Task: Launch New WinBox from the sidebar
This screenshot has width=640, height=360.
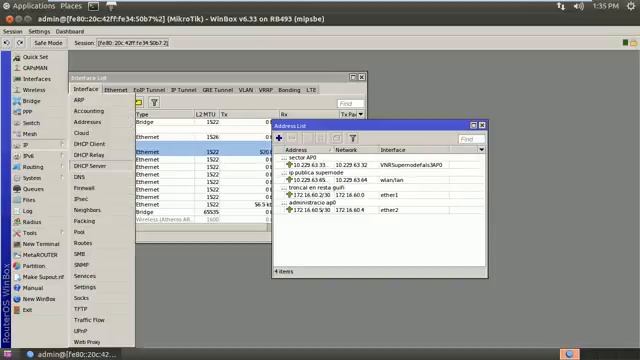Action: point(39,299)
